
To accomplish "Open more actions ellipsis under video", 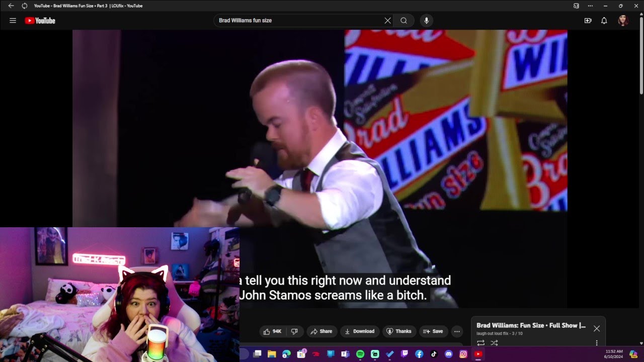I will coord(457,331).
